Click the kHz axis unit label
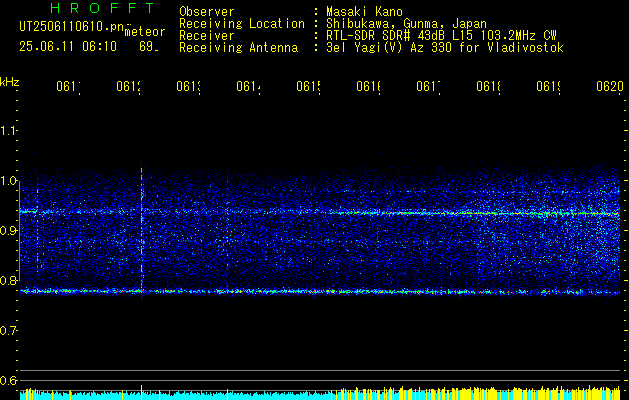629x400 pixels. click(x=10, y=82)
